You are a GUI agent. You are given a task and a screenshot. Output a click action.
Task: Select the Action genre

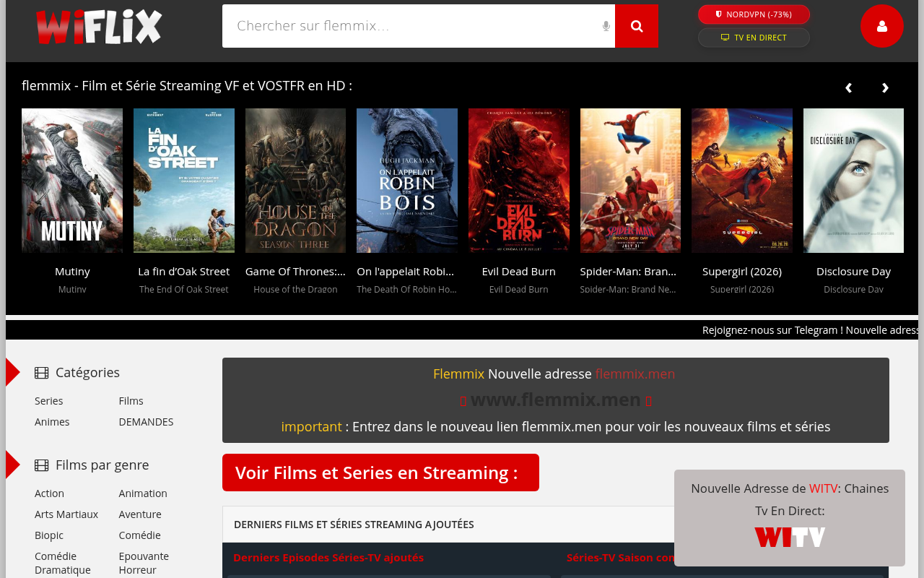point(49,493)
